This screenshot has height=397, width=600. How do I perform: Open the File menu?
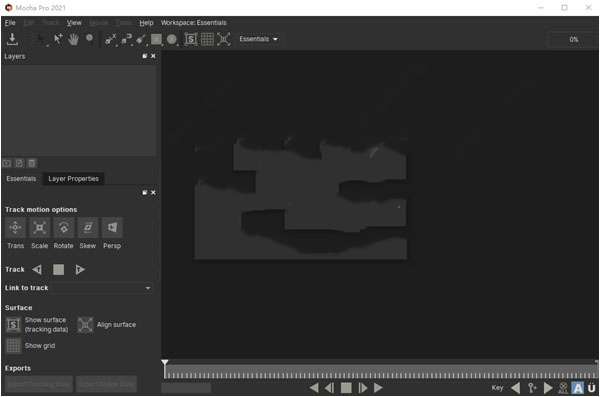click(x=10, y=23)
